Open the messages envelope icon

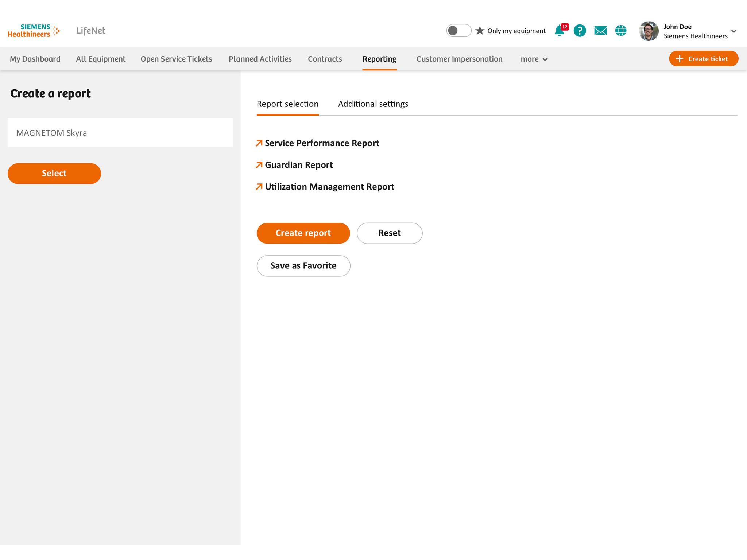[600, 31]
